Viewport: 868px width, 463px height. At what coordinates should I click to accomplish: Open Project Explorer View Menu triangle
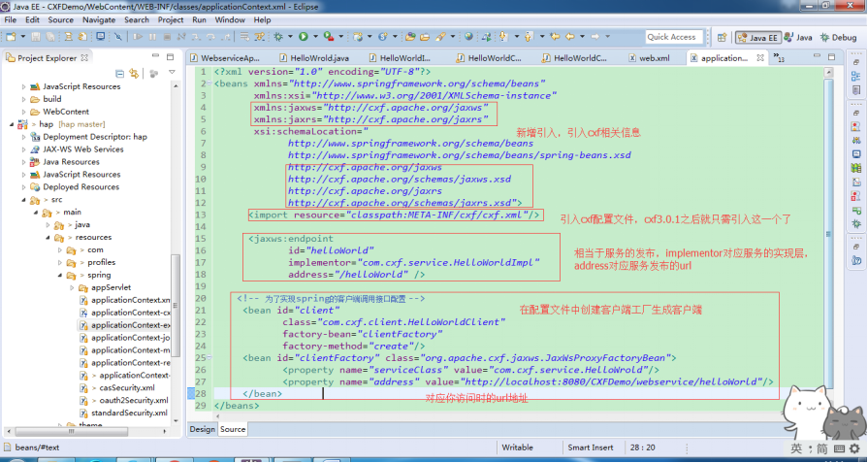point(172,73)
